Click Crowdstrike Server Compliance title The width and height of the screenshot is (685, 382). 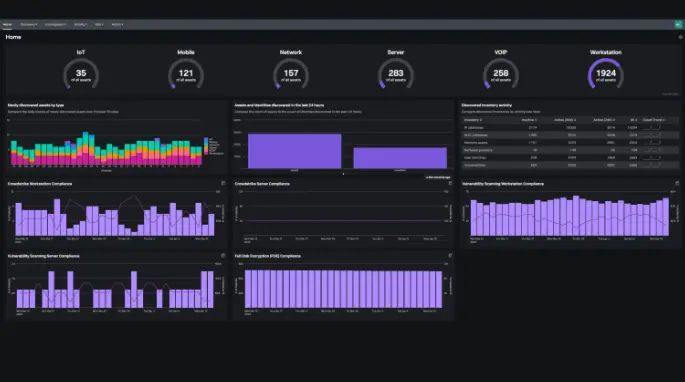262,184
